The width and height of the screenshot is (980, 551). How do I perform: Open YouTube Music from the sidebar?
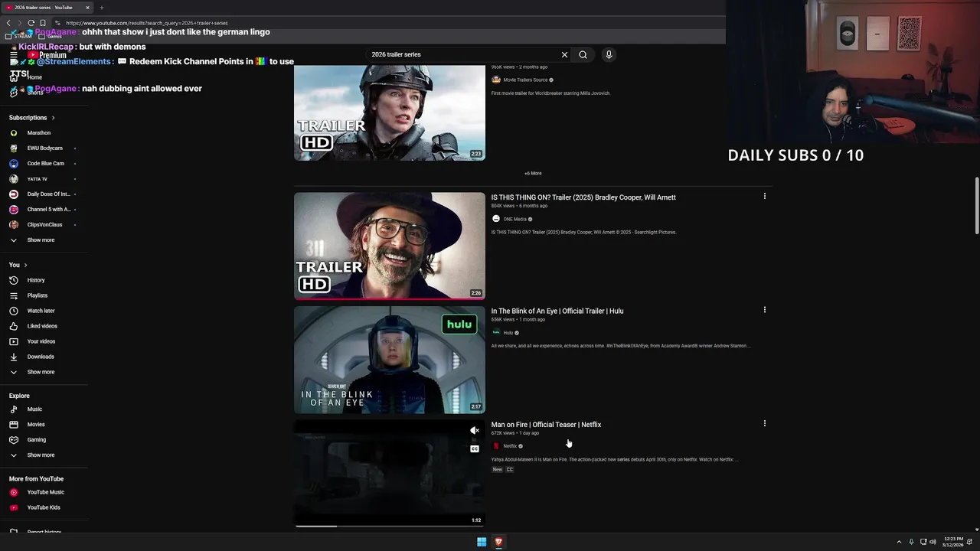(x=45, y=492)
